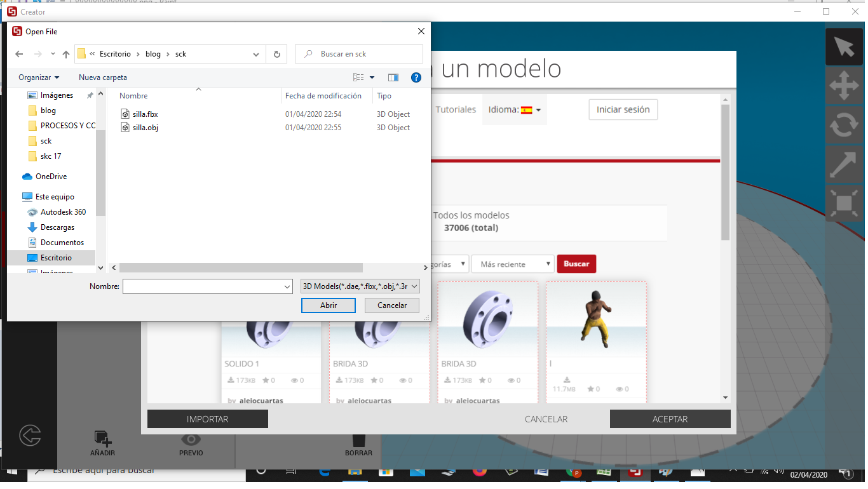The image size is (868, 489).
Task: Click the model gallery vertical scrollbar
Action: point(726,173)
